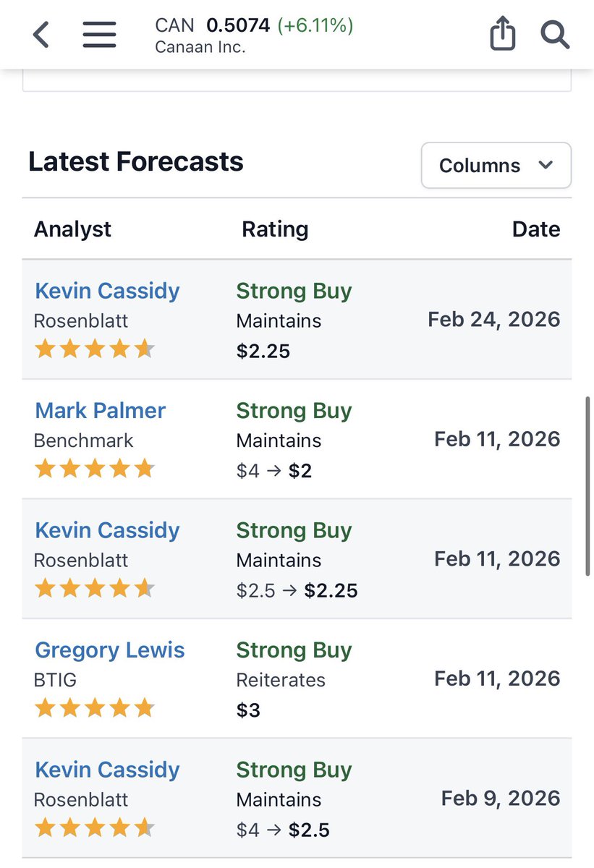594x868 pixels.
Task: Click the Analyst column header
Action: (72, 229)
